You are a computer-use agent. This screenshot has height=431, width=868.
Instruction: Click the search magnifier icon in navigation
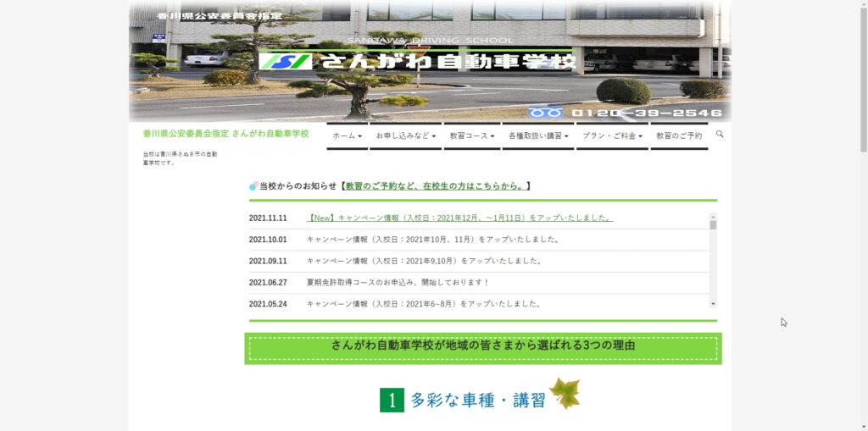[720, 134]
